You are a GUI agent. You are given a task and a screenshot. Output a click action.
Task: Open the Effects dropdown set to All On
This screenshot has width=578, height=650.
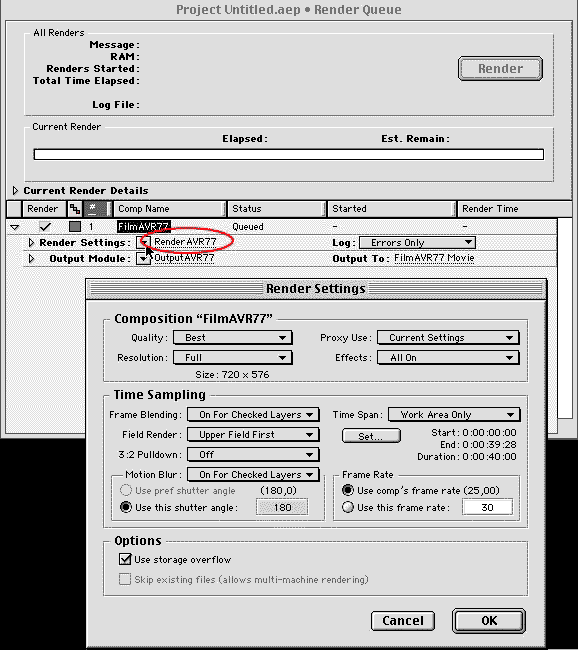tap(448, 357)
